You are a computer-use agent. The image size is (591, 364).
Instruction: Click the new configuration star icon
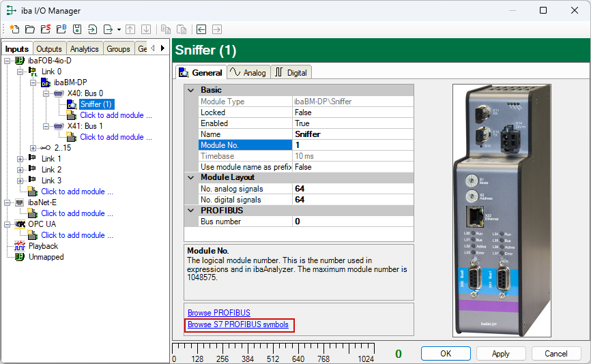[14, 29]
